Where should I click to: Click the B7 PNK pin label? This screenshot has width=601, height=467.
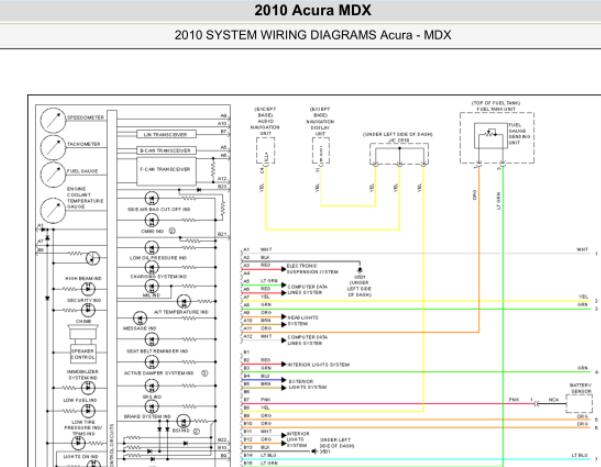pos(257,400)
